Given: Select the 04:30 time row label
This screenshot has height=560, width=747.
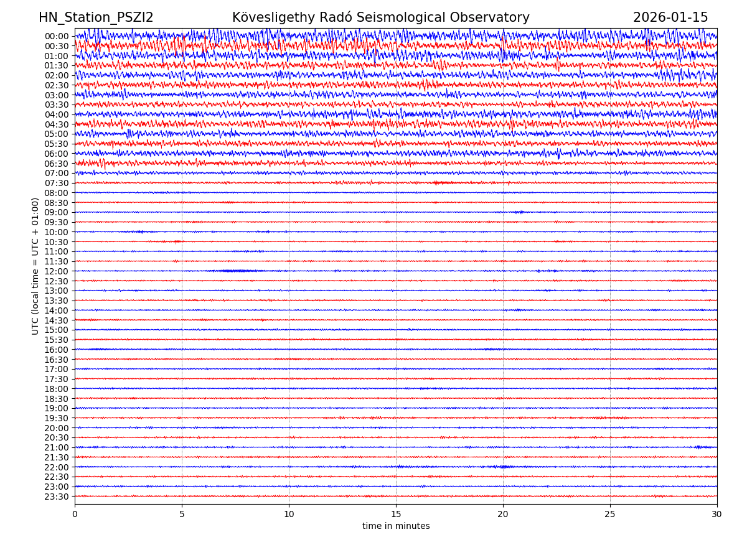Looking at the screenshot, I should [56, 124].
